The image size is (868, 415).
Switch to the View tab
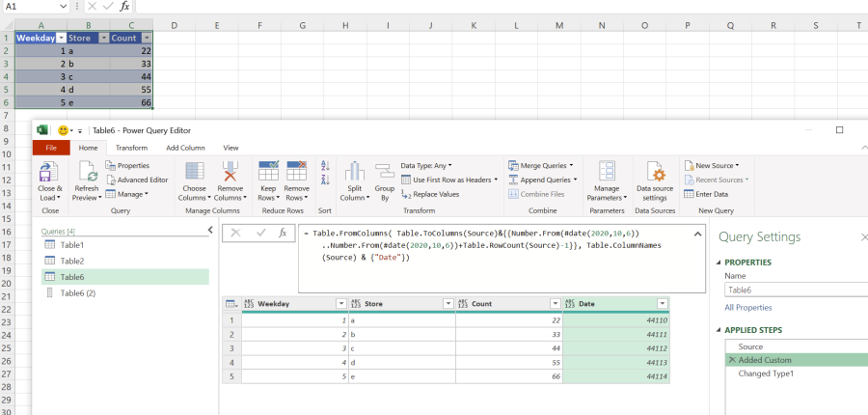tap(231, 148)
